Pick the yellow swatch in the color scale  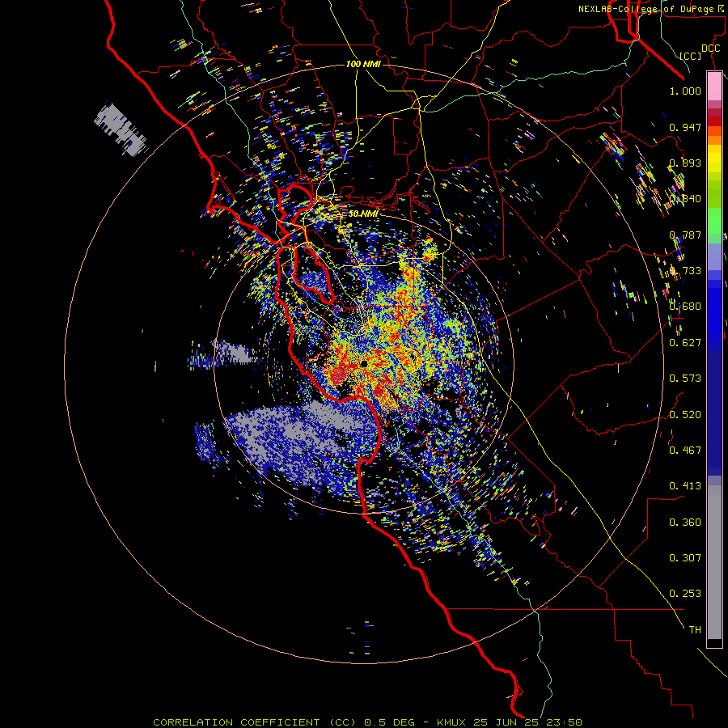coord(714,159)
